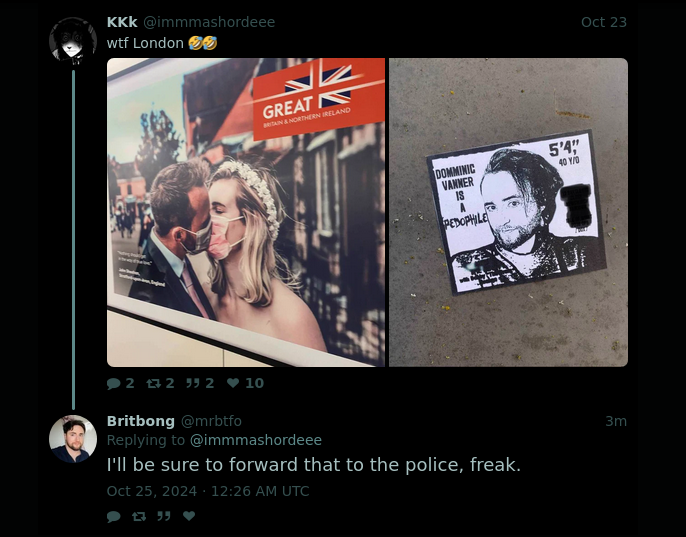Reply to Britbong's tweet via the comment icon
686x537 pixels.
(x=114, y=516)
